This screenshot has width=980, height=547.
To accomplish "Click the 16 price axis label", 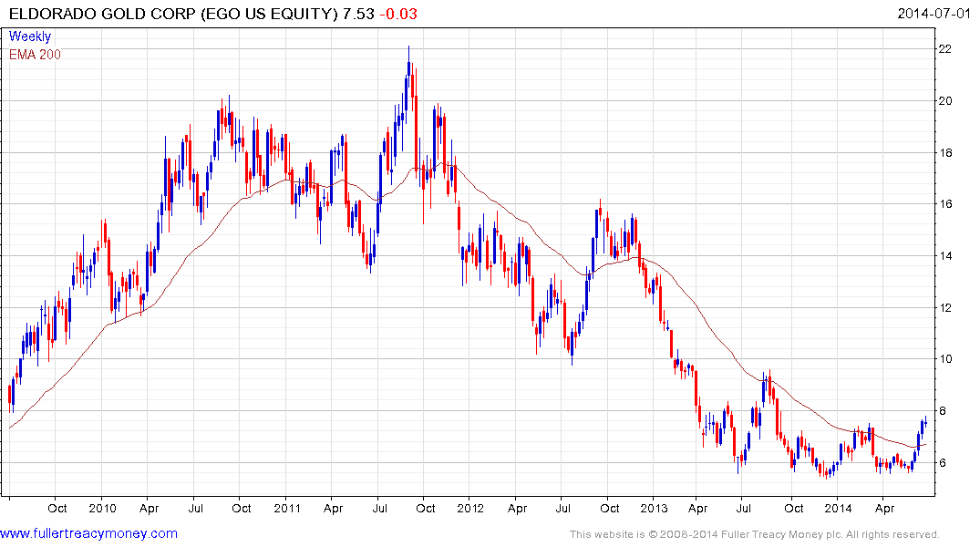I will pos(945,204).
